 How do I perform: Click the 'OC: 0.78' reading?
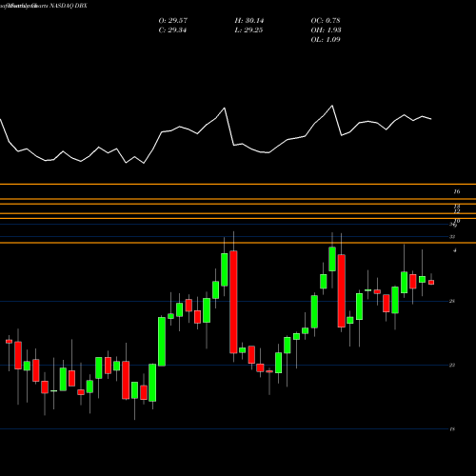(326, 21)
